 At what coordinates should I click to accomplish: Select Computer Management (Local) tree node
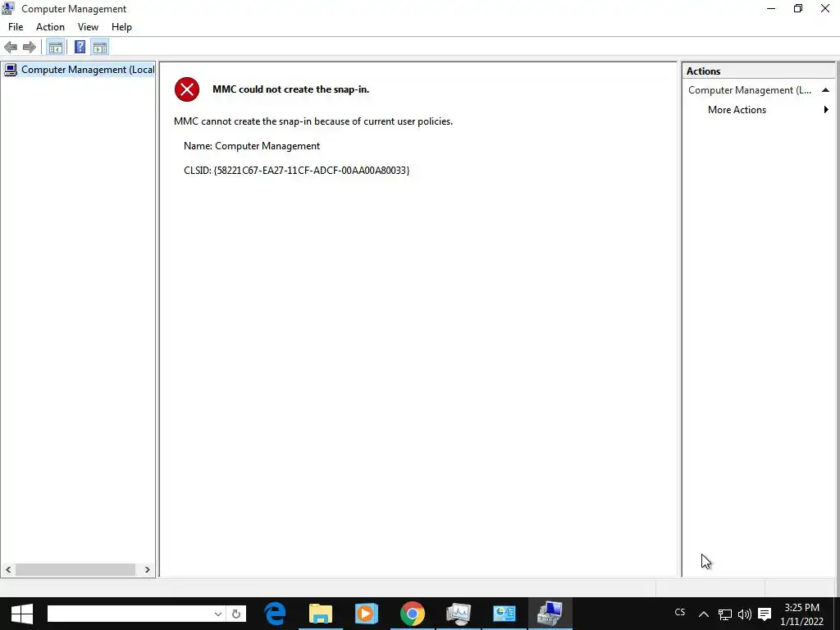[79, 70]
